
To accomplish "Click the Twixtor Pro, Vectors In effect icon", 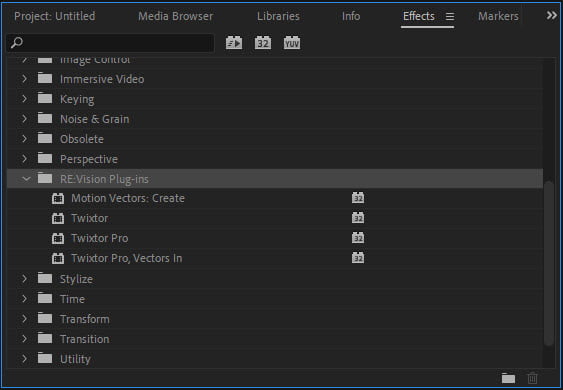I will (x=58, y=258).
